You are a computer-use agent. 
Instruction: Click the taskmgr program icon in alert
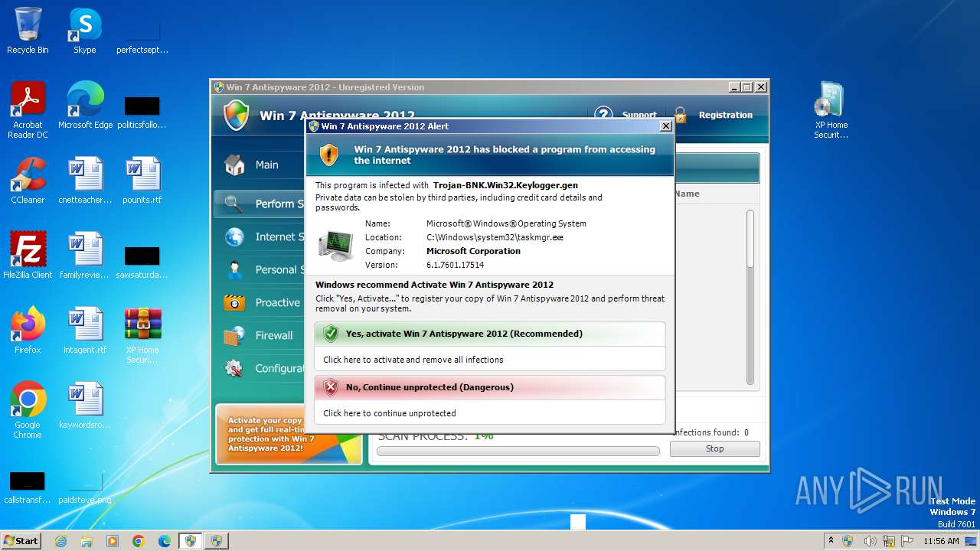click(x=335, y=245)
